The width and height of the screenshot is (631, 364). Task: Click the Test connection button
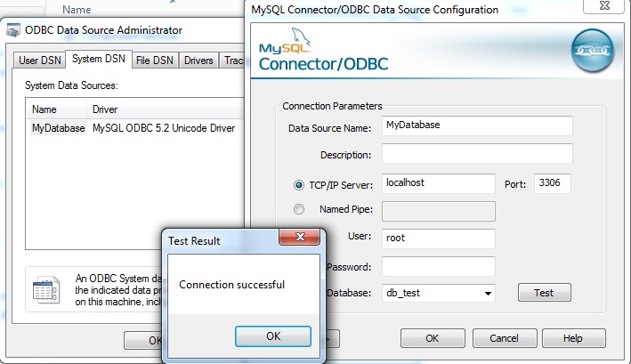tap(544, 293)
